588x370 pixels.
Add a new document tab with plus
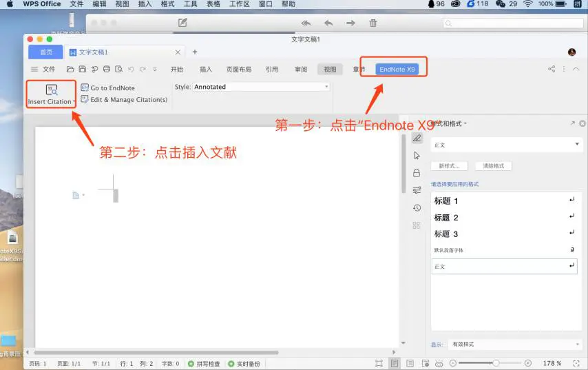point(195,52)
